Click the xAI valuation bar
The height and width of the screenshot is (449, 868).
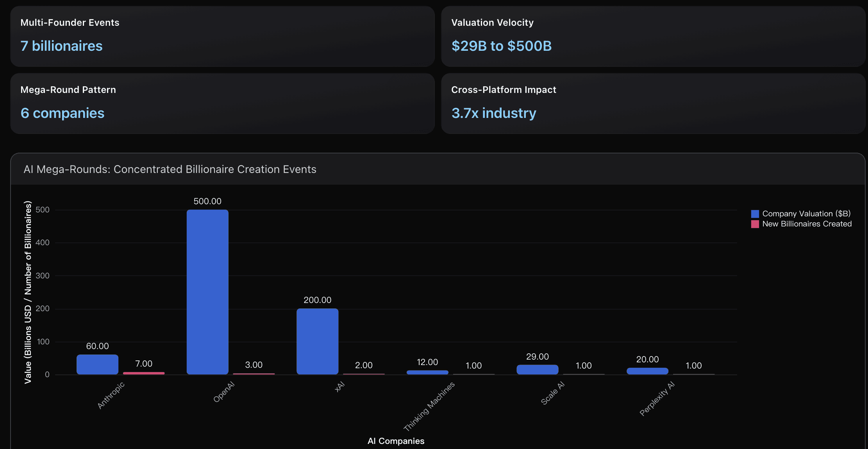(317, 342)
